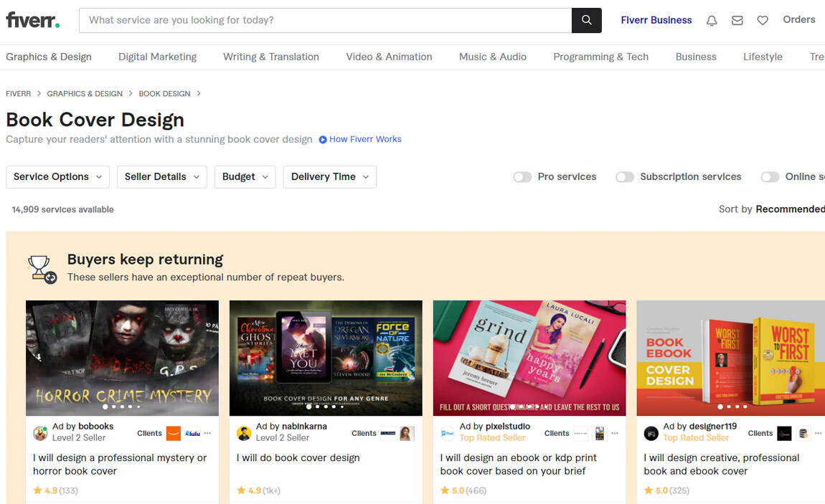The width and height of the screenshot is (825, 504).
Task: Click the search magnifier button
Action: click(x=586, y=20)
